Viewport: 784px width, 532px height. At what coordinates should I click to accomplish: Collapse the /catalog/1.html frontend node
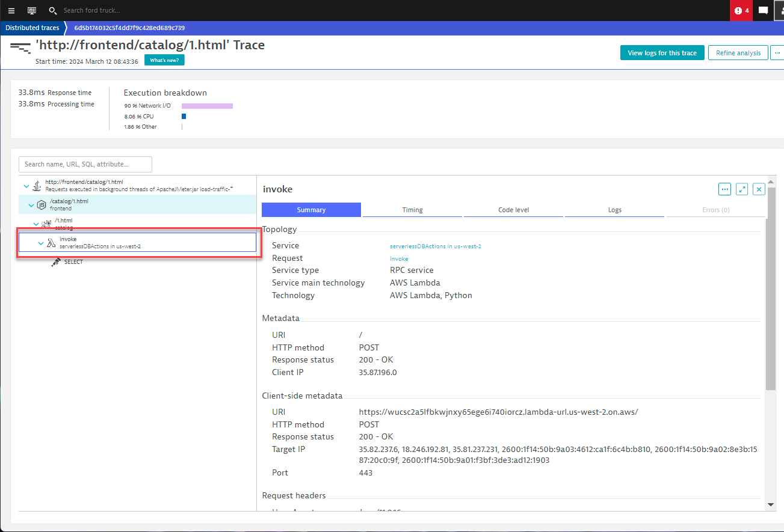(x=31, y=205)
